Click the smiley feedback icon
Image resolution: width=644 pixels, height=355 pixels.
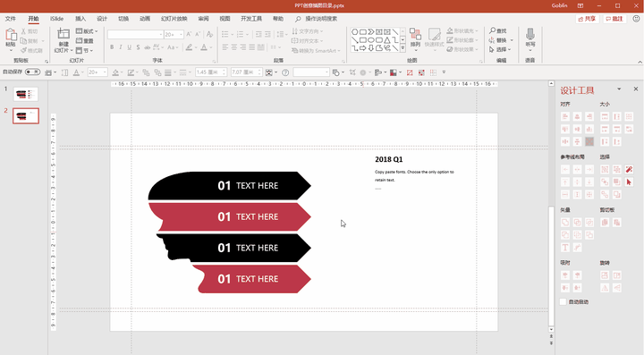coord(636,19)
